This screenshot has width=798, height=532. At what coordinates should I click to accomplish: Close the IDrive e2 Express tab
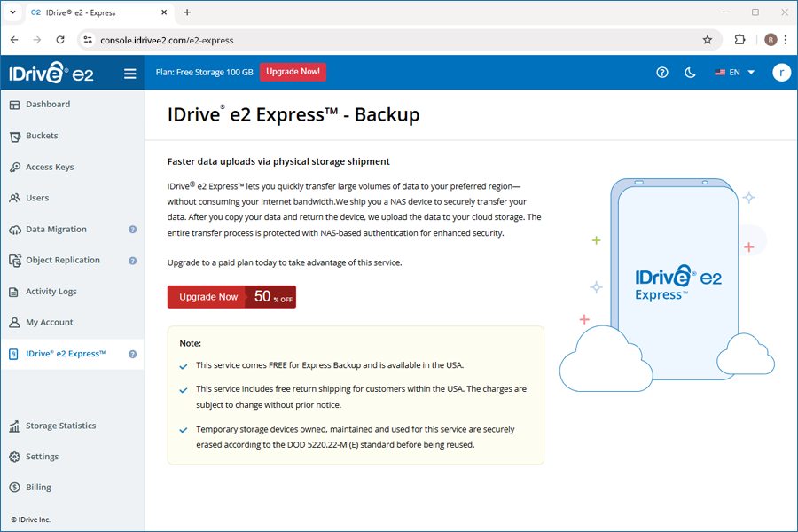164,12
